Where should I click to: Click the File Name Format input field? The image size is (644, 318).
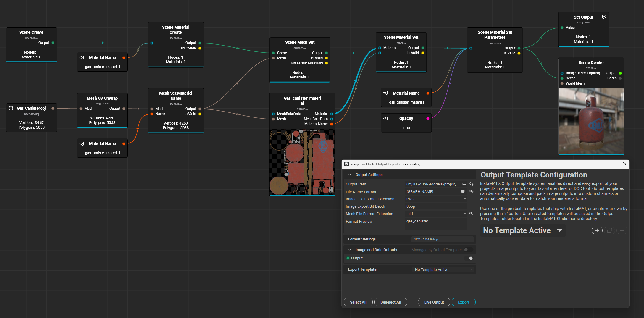point(432,192)
